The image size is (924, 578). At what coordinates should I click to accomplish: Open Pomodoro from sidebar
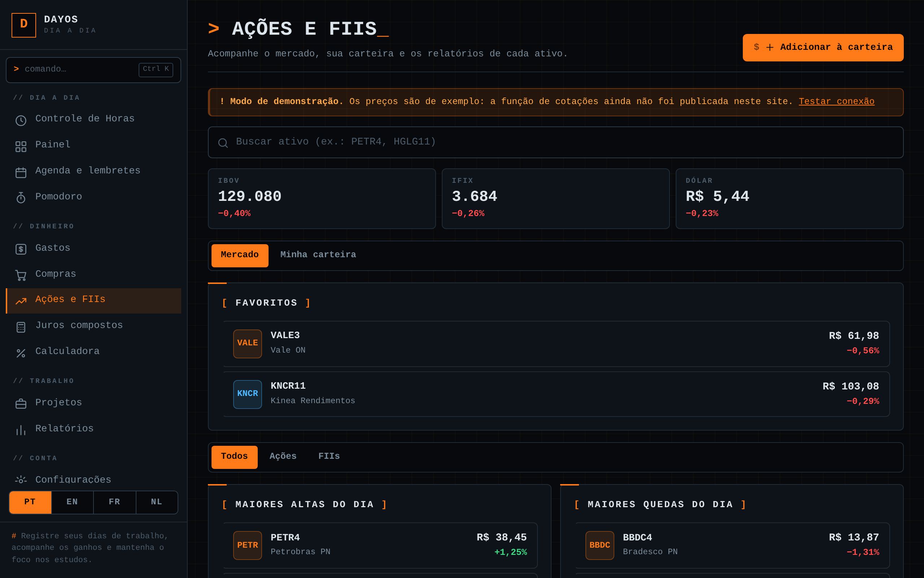pyautogui.click(x=93, y=198)
